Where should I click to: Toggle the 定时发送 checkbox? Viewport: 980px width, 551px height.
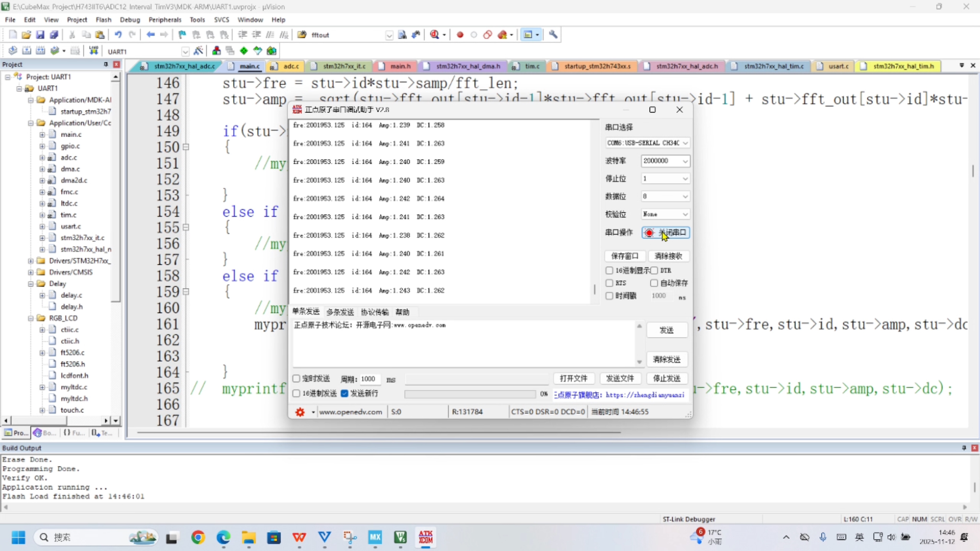(x=296, y=379)
